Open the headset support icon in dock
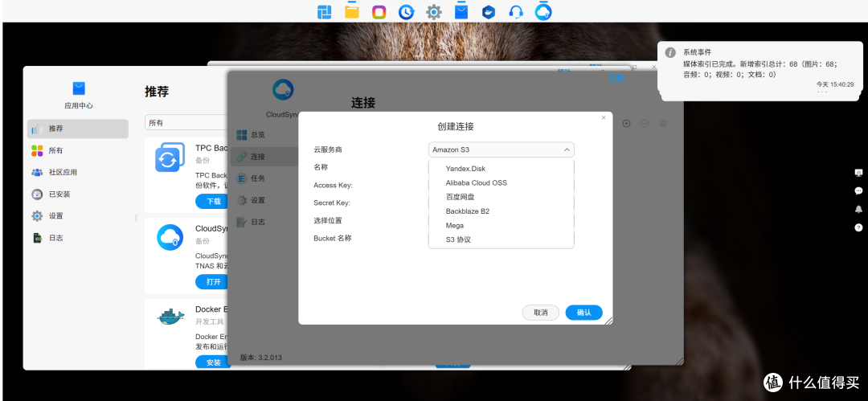This screenshot has width=868, height=401. point(516,11)
